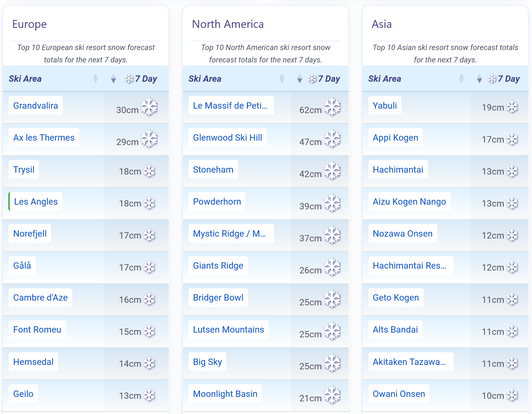Sort Europe table by Ski Area name
532x414 pixels.
click(95, 79)
